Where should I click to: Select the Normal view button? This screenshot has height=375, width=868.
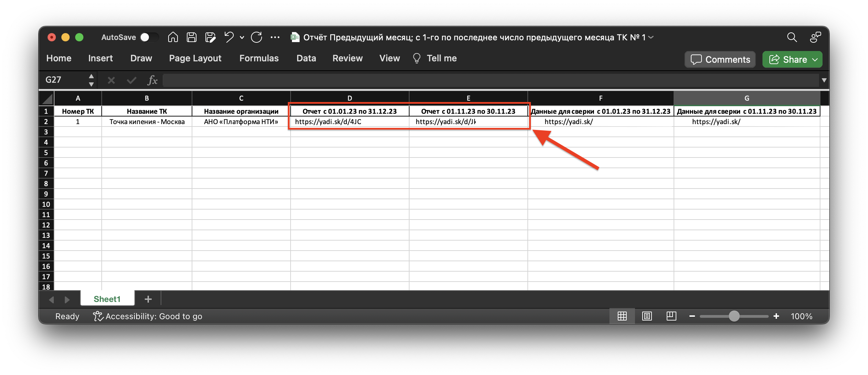coord(622,316)
